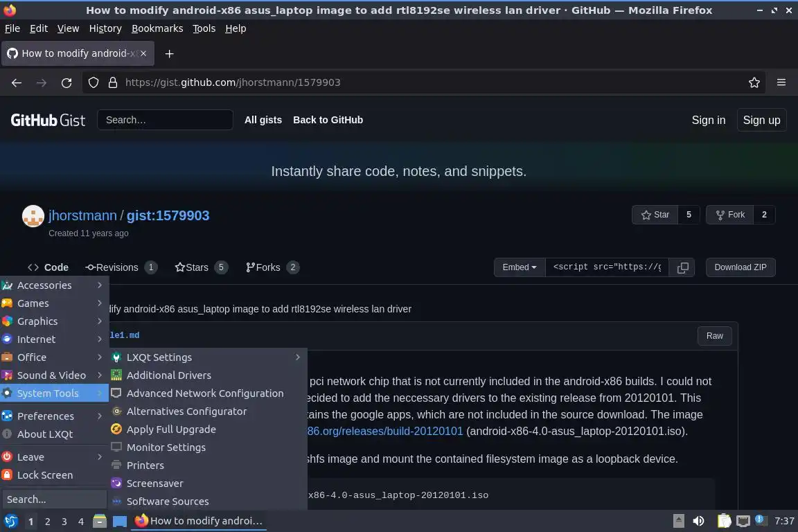
Task: Click the forward navigation arrow
Action: tap(42, 82)
